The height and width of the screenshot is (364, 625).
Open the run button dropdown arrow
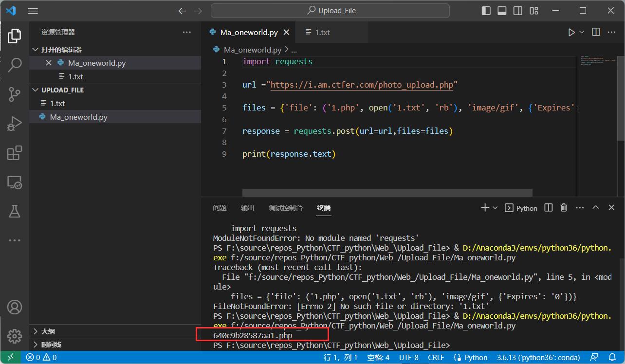point(582,32)
